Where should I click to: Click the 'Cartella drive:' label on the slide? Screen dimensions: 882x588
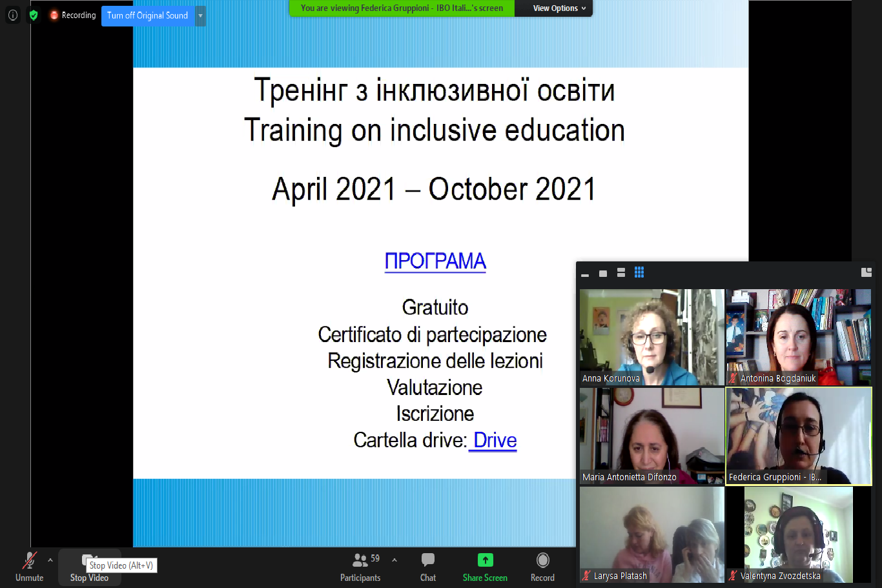(x=410, y=440)
